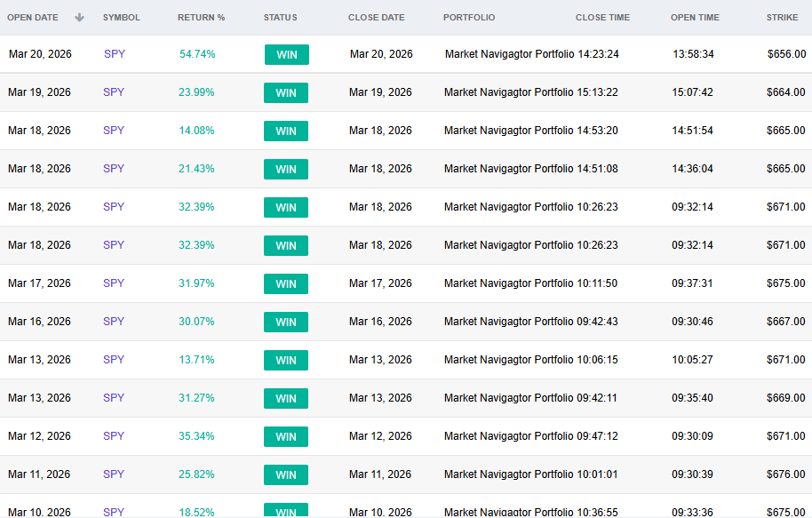This screenshot has height=518, width=812.
Task: Sort by the Symbol column header
Action: pos(121,18)
